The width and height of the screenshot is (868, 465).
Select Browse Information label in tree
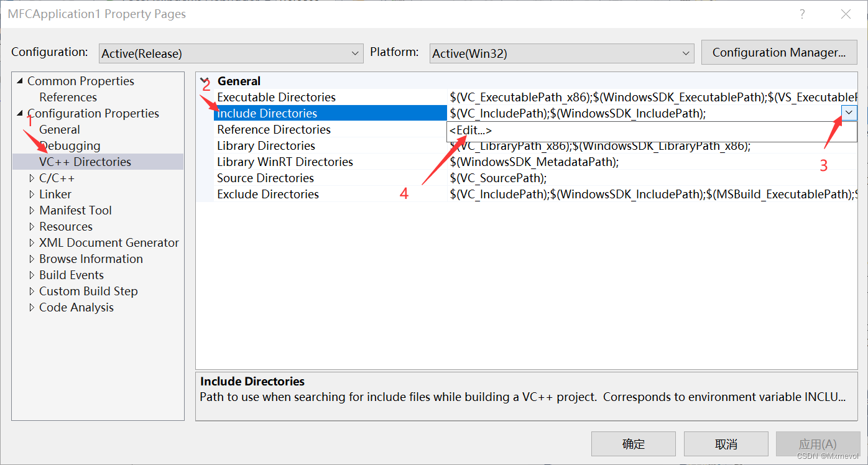(x=91, y=259)
